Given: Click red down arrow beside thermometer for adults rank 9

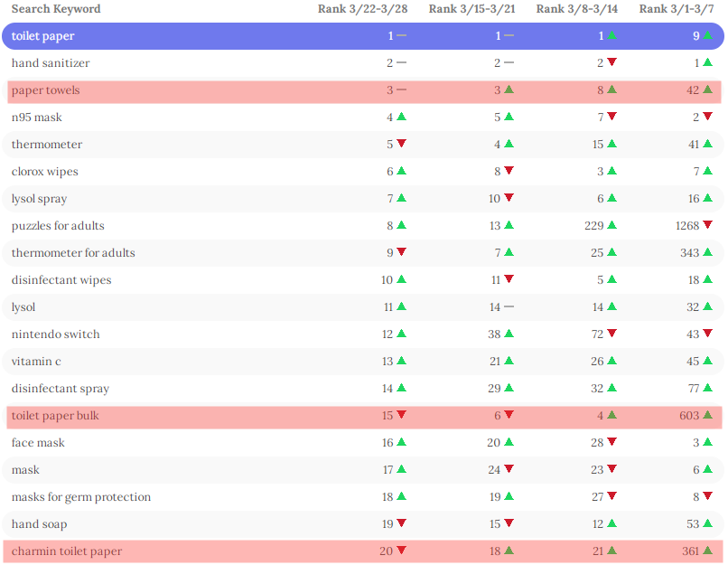Looking at the screenshot, I should click(x=402, y=252).
